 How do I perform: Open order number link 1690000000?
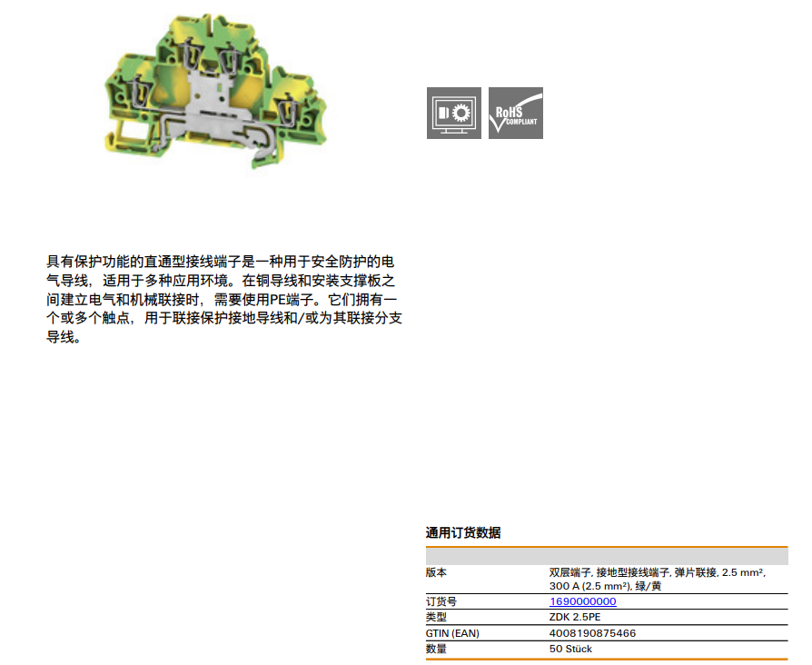coord(582,601)
